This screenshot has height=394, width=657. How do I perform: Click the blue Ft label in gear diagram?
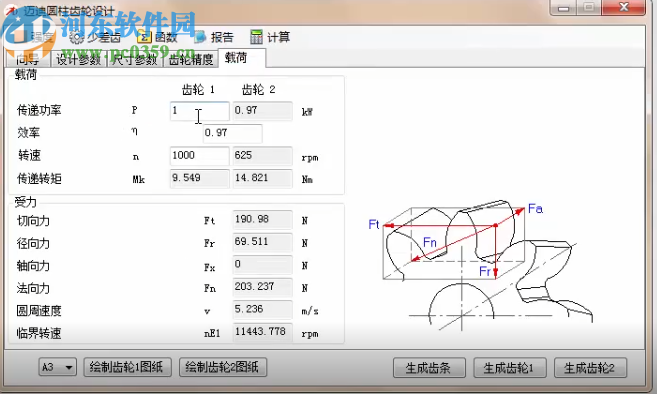point(374,224)
